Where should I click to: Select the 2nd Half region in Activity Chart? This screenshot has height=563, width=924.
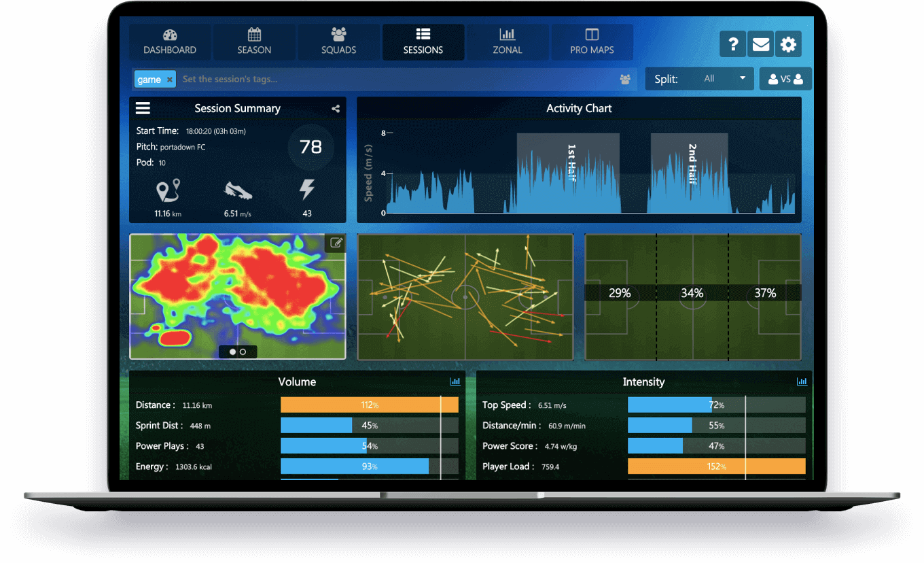click(x=690, y=173)
